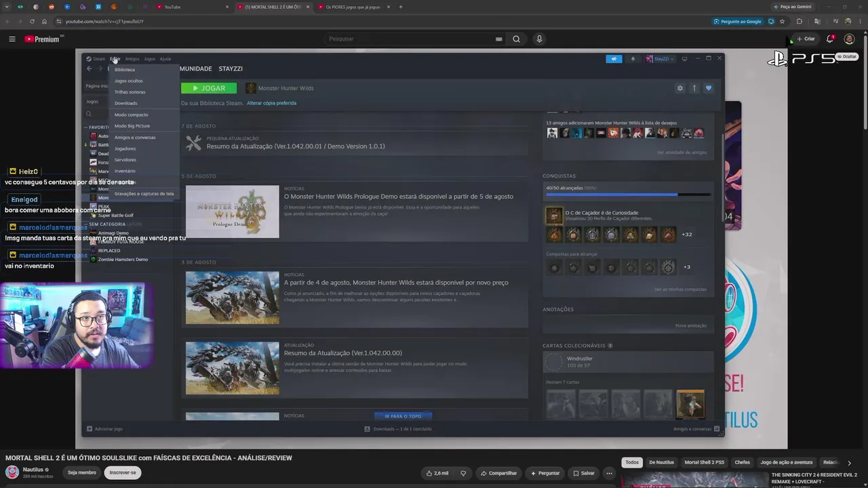Open the Steam notifications bell
The width and height of the screenshot is (868, 488).
(633, 59)
